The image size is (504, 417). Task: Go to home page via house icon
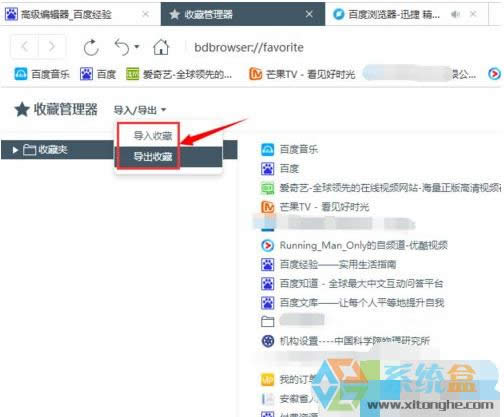[x=161, y=47]
